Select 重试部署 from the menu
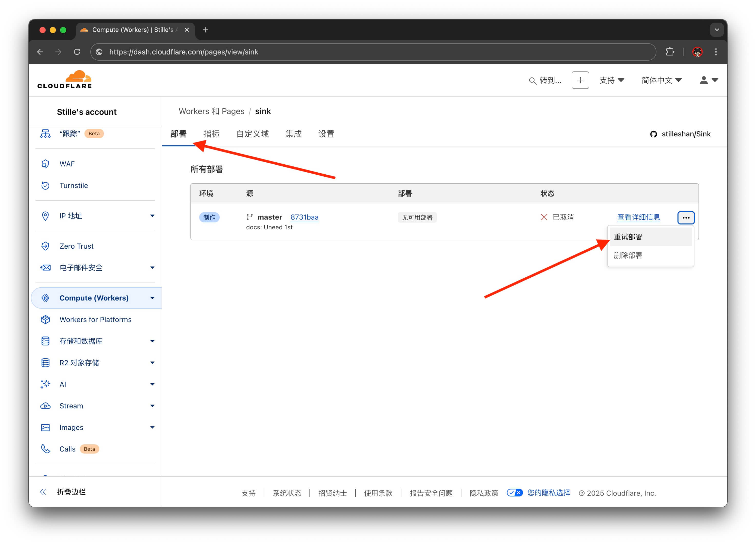756x545 pixels. (650, 237)
